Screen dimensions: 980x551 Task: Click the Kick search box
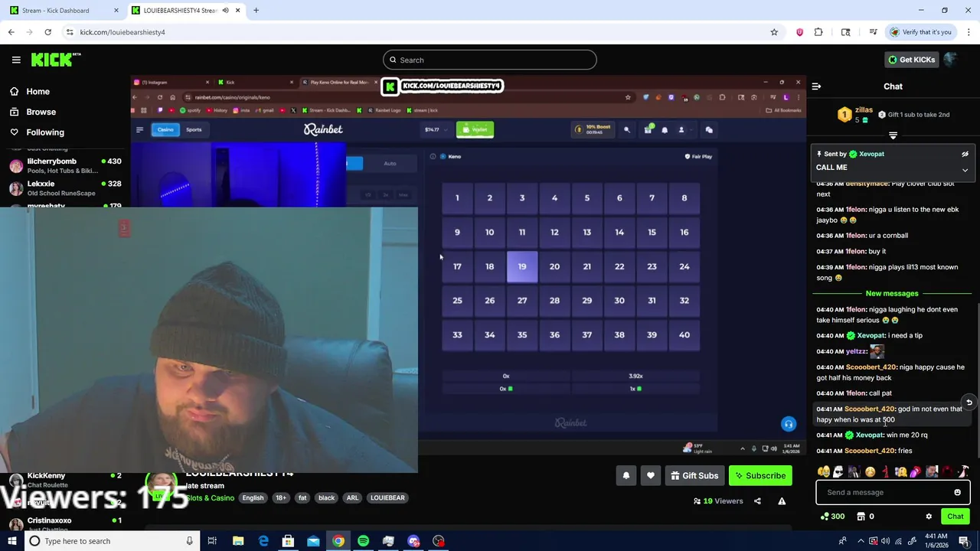490,60
